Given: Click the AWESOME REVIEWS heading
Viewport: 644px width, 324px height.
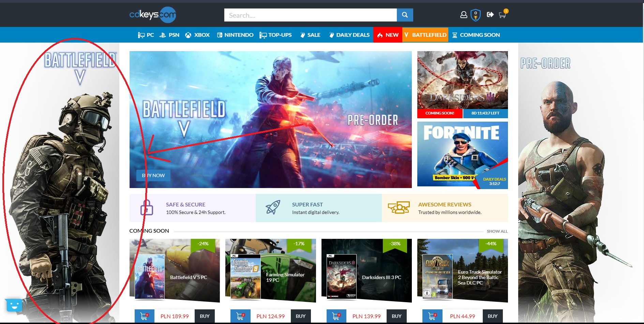Looking at the screenshot, I should click(445, 204).
